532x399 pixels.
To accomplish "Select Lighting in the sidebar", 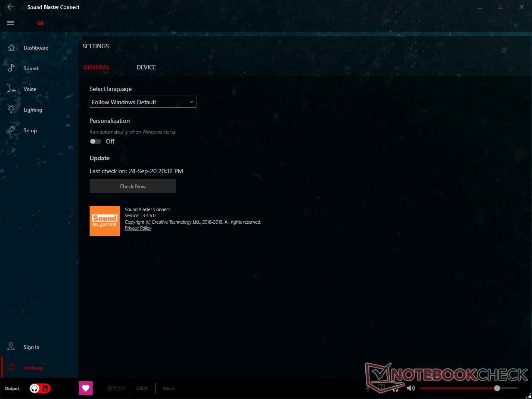I will point(33,110).
